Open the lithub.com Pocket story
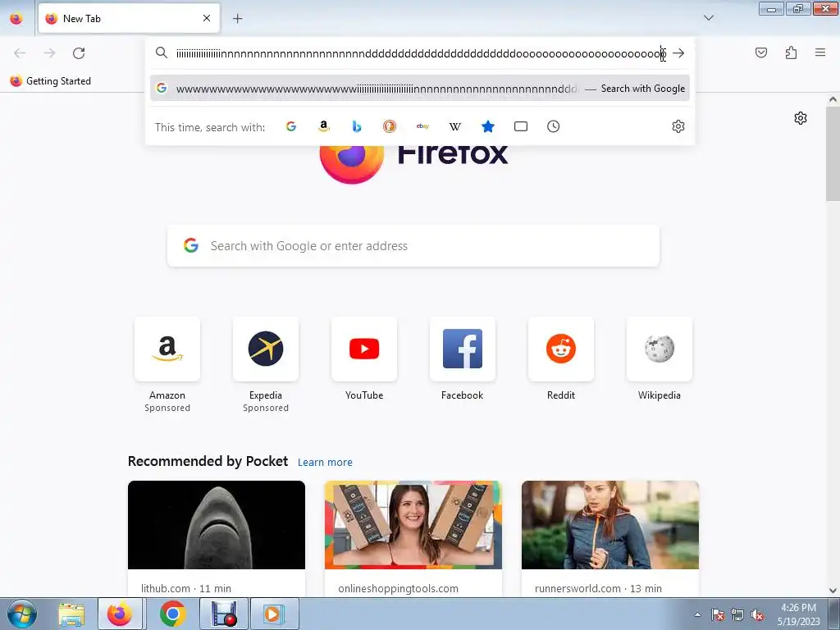The image size is (840, 630). click(x=217, y=538)
